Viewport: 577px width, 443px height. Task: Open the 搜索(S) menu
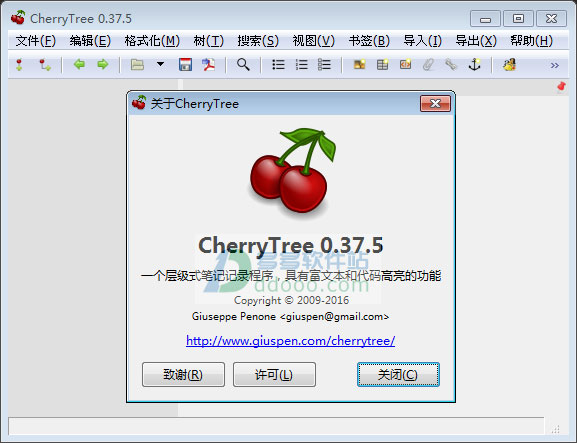coord(258,40)
